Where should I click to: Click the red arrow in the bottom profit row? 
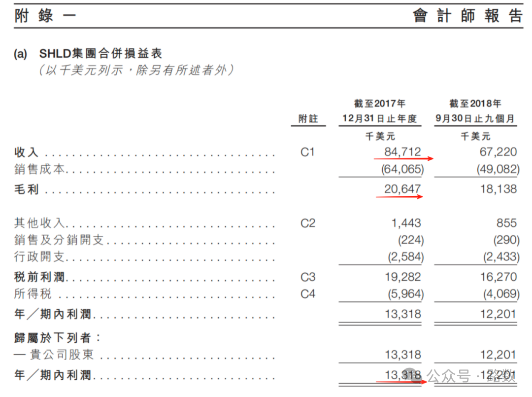pos(399,381)
